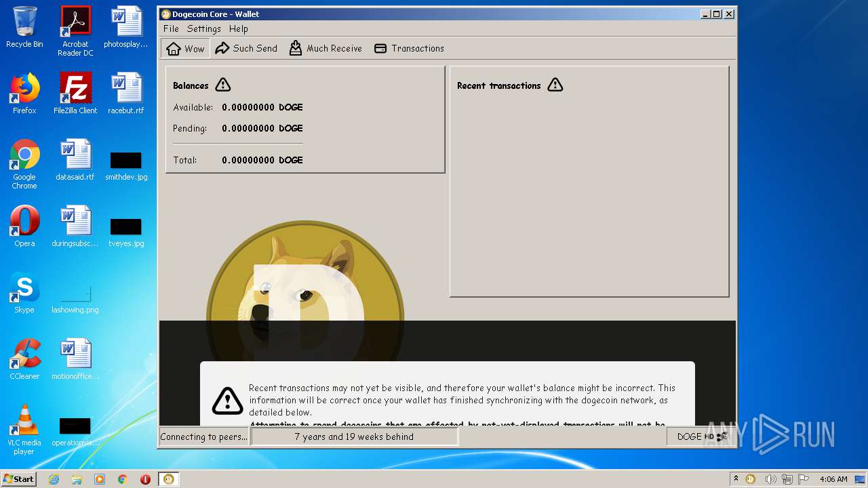Click the sync progress bar showing weeks behind
868x488 pixels.
[x=354, y=436]
